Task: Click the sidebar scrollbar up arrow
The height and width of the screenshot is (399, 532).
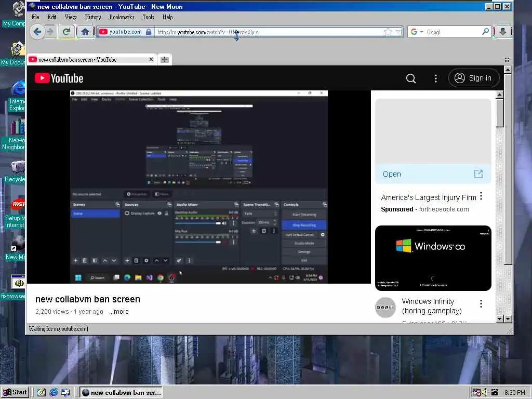Action: pos(499,95)
